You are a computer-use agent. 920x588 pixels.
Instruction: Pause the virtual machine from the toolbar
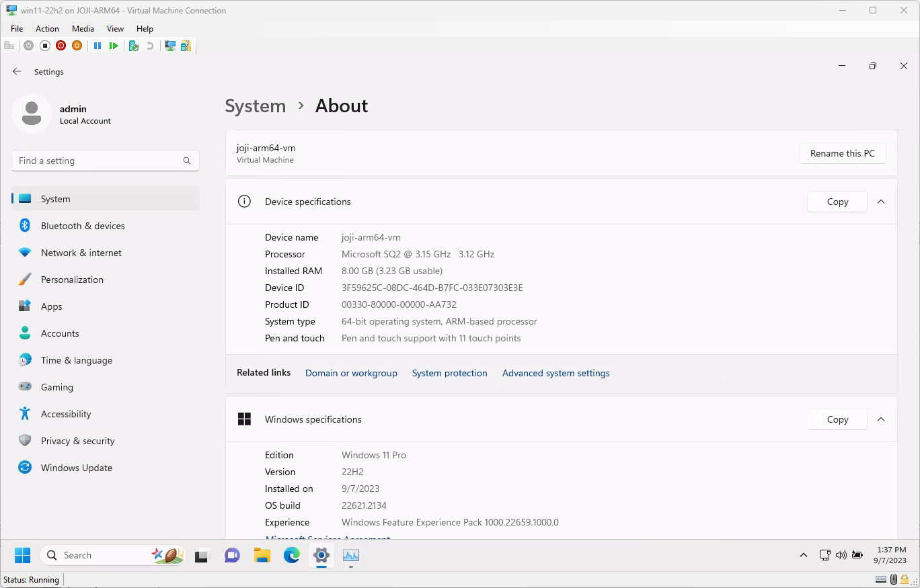(x=98, y=46)
